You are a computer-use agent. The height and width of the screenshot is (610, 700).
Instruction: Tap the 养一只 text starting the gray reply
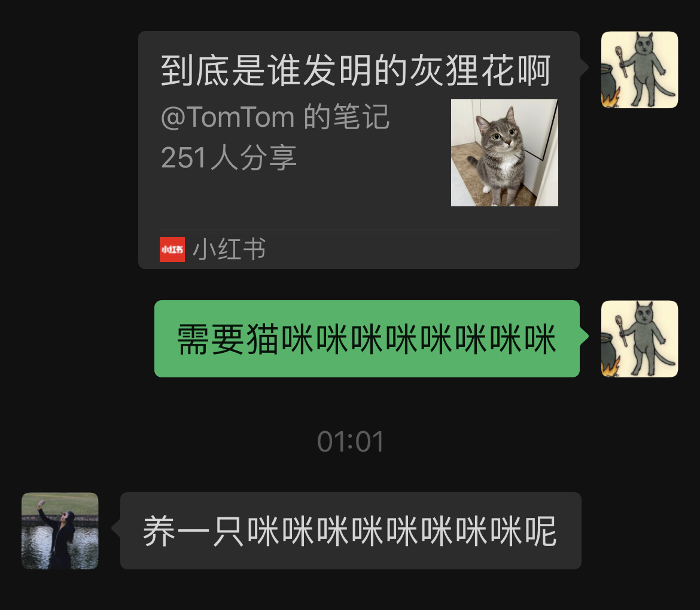pyautogui.click(x=194, y=531)
